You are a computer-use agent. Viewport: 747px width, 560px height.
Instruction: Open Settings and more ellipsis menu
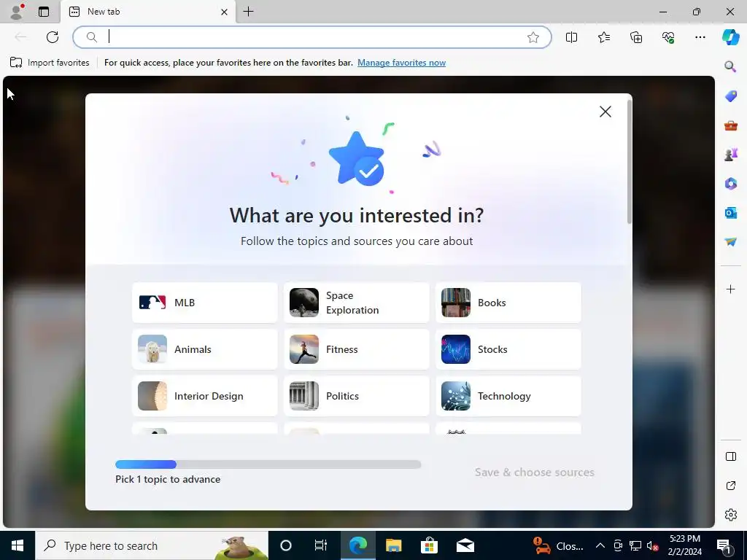click(700, 37)
